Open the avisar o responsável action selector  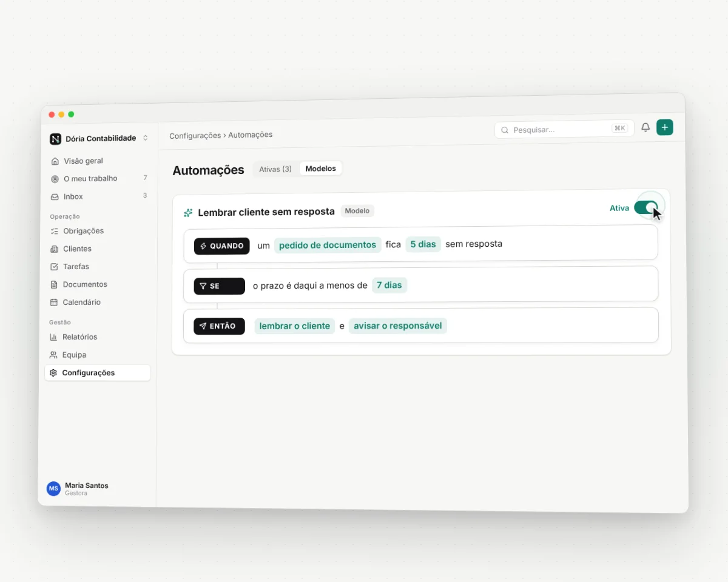[398, 326]
